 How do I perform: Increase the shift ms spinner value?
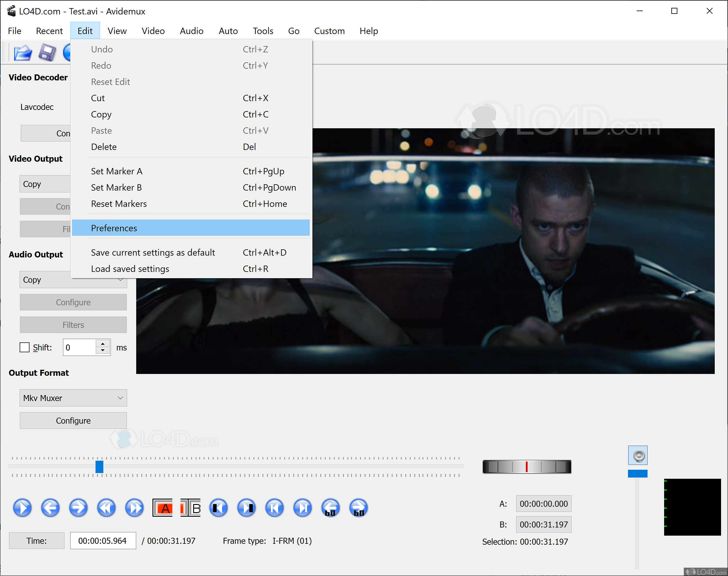coord(103,344)
